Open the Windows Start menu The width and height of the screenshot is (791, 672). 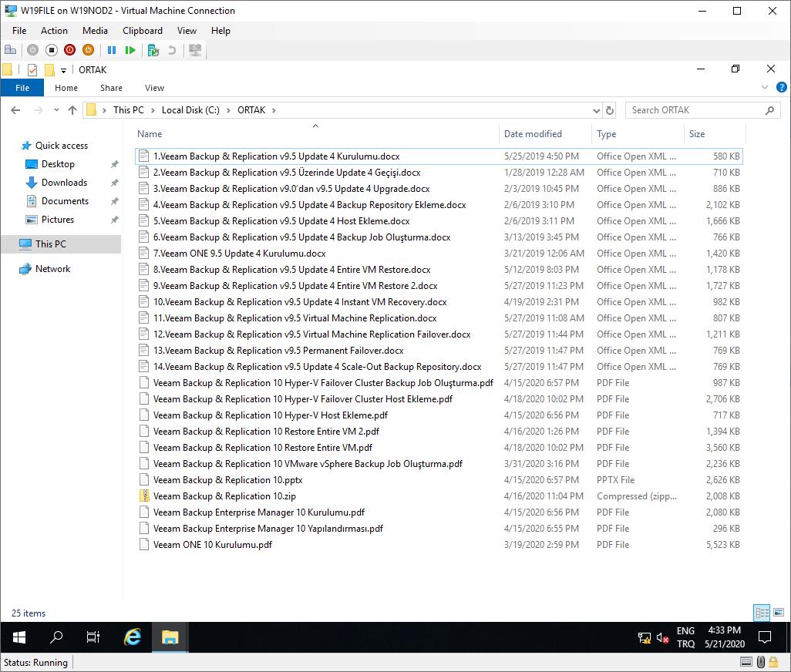point(19,638)
